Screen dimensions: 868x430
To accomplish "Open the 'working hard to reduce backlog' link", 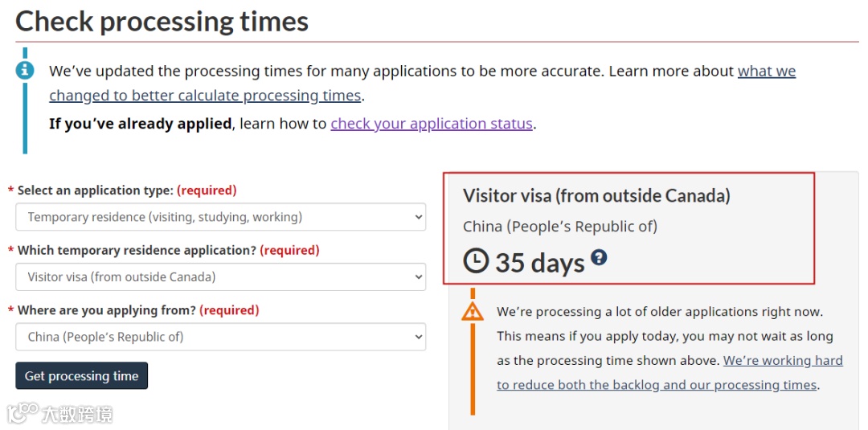I will coord(669,372).
